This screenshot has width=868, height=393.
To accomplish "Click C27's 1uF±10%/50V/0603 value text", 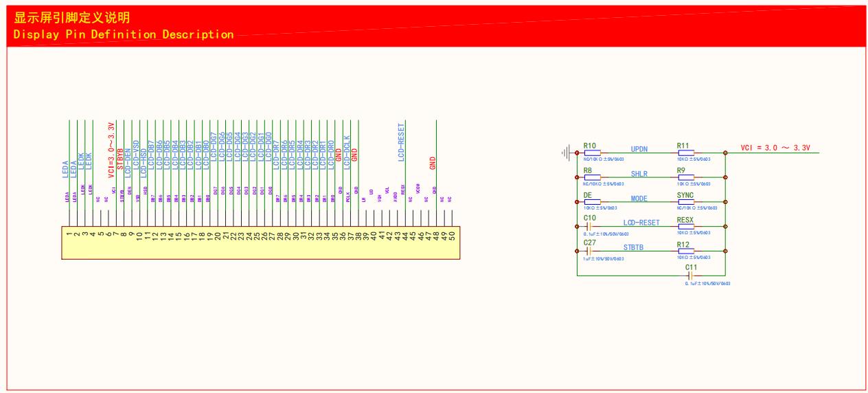I will coord(604,259).
